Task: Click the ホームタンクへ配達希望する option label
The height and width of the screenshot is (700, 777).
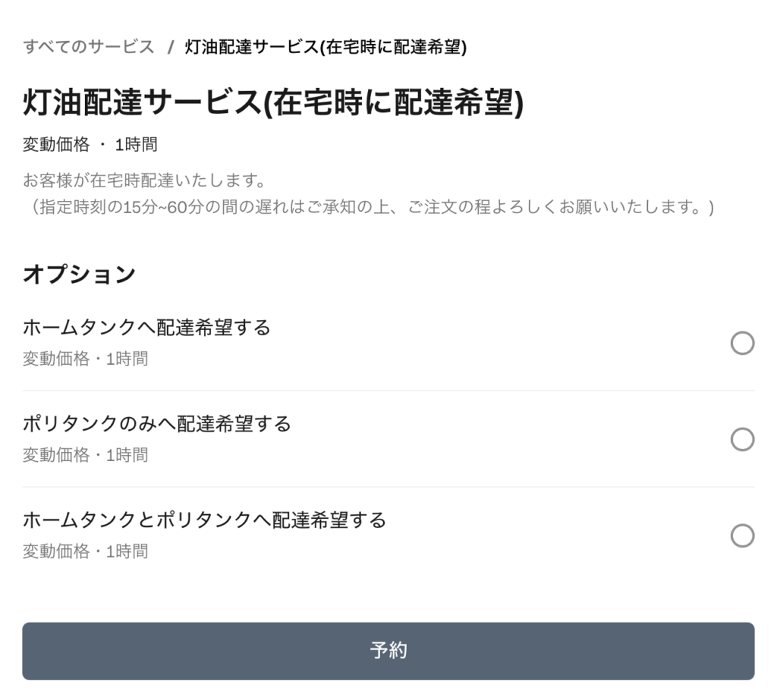Action: (x=146, y=328)
